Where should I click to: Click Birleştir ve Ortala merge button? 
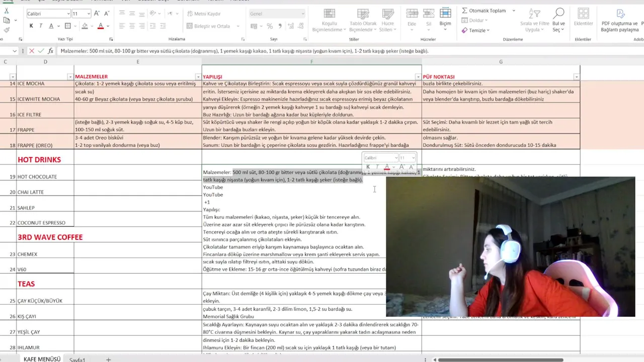[x=208, y=26]
